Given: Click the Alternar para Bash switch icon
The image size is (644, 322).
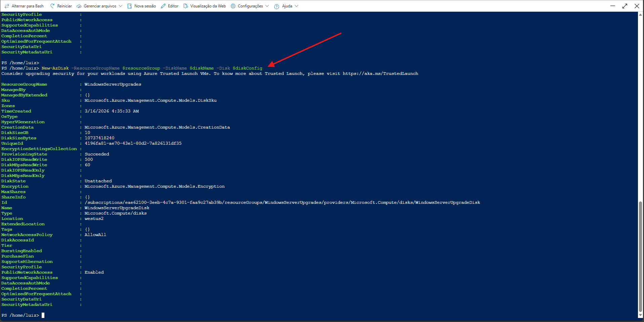Looking at the screenshot, I should pyautogui.click(x=7, y=6).
